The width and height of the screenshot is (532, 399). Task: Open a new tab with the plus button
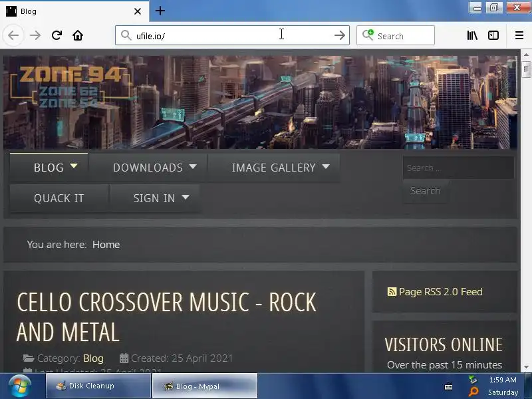coord(160,11)
